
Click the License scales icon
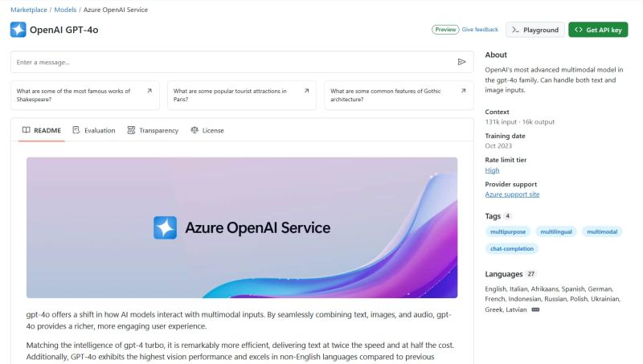[x=195, y=130]
